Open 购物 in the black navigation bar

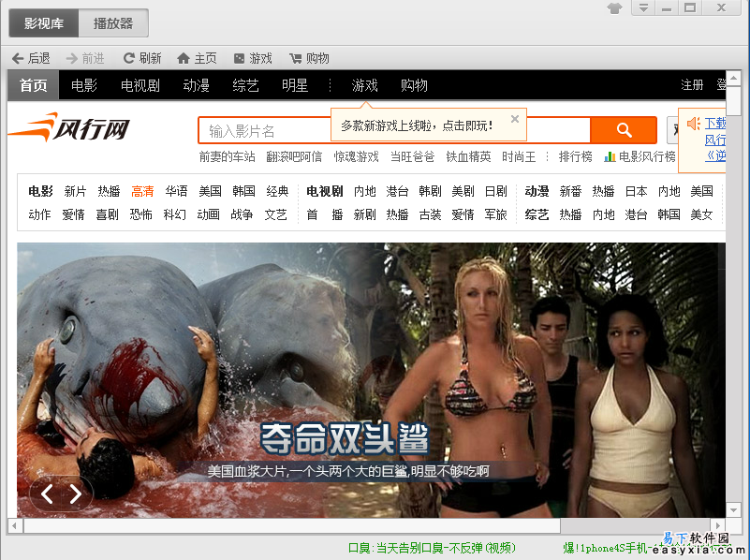(414, 85)
